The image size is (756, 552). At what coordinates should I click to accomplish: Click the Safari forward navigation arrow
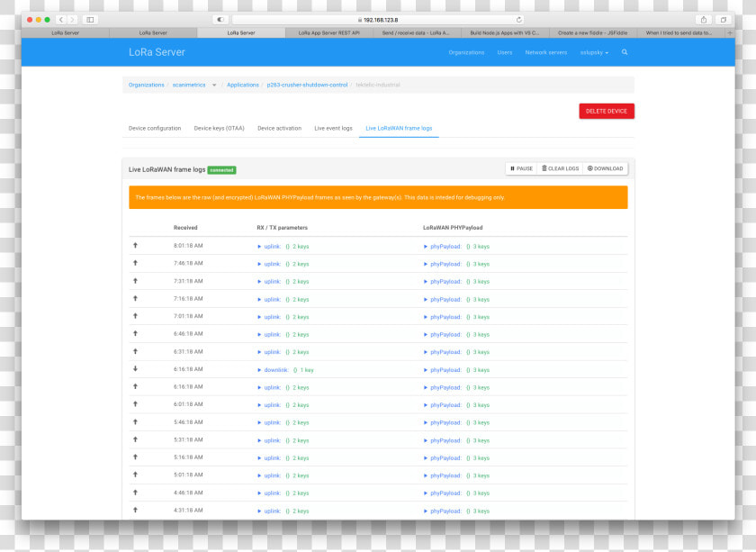click(x=72, y=20)
